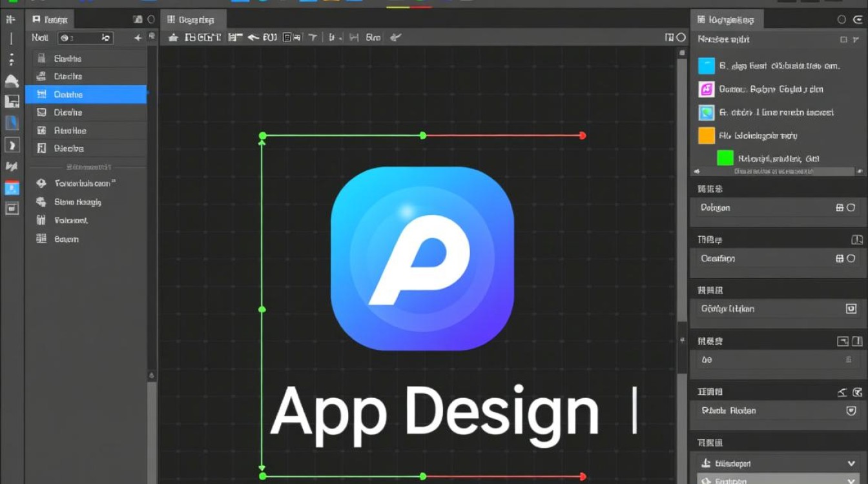Toggle the circle icon in the left panel header
The height and width of the screenshot is (484, 868).
click(151, 19)
